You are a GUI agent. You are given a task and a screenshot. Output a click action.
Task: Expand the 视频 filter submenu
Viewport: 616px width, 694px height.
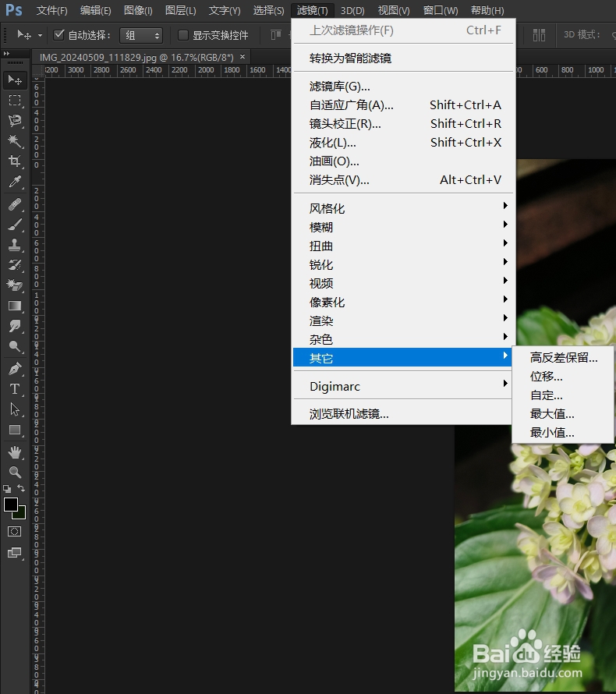tap(403, 283)
